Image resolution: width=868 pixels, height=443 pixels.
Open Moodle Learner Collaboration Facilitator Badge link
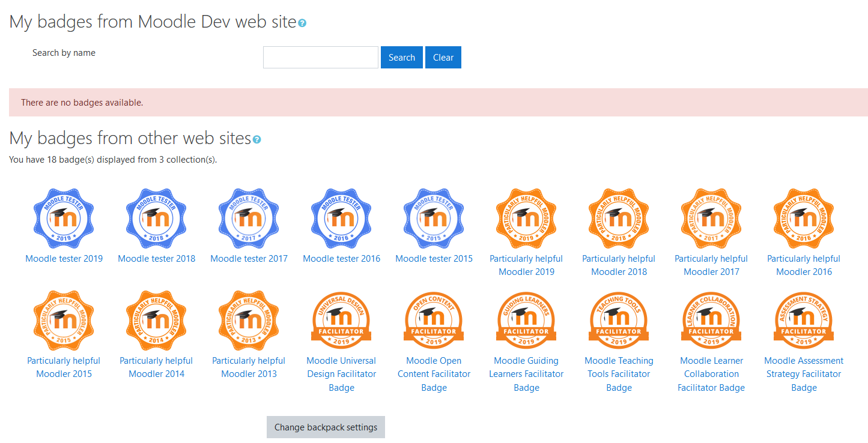712,374
